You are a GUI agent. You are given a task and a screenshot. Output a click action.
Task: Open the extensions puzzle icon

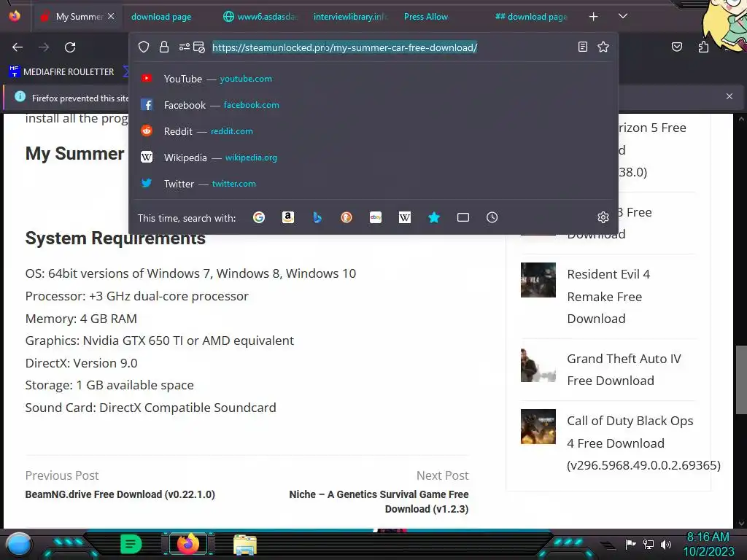[703, 47]
